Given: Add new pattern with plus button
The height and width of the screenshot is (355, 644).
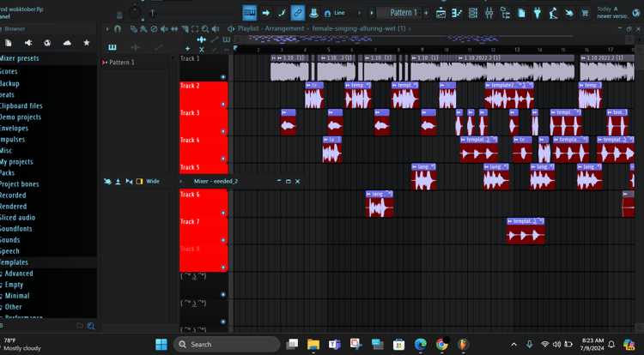Looking at the screenshot, I should point(426,13).
